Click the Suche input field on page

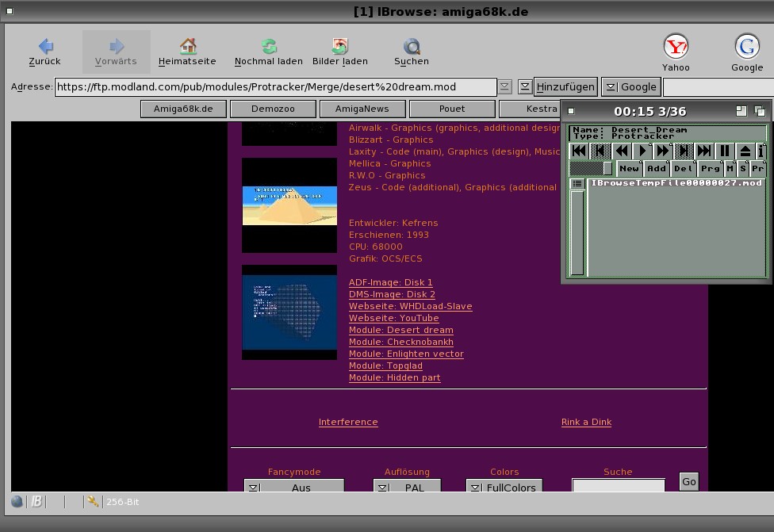point(618,485)
